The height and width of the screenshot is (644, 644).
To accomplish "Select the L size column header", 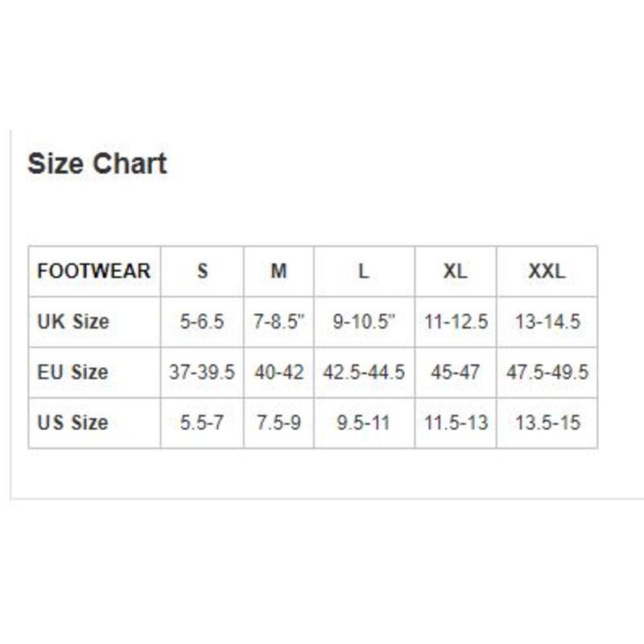I will [x=365, y=271].
